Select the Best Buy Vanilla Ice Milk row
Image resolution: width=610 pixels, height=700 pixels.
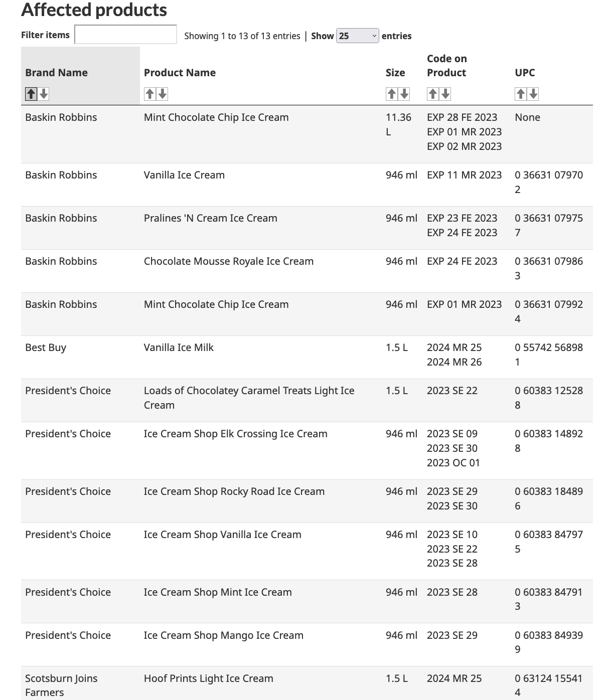point(179,347)
